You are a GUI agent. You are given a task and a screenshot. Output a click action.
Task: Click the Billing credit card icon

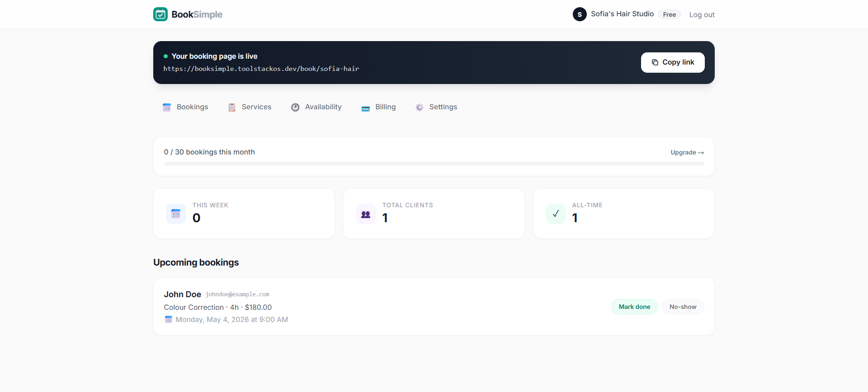[366, 108]
